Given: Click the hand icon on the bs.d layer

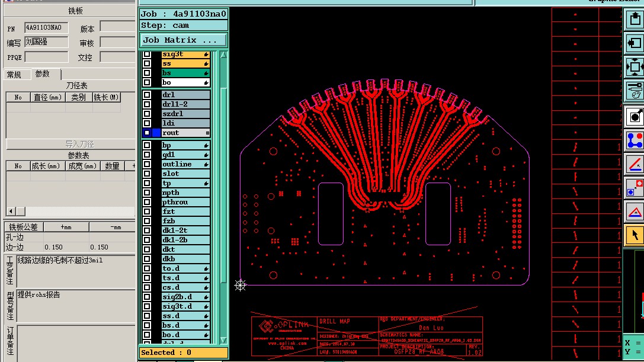Looking at the screenshot, I should pos(206,325).
